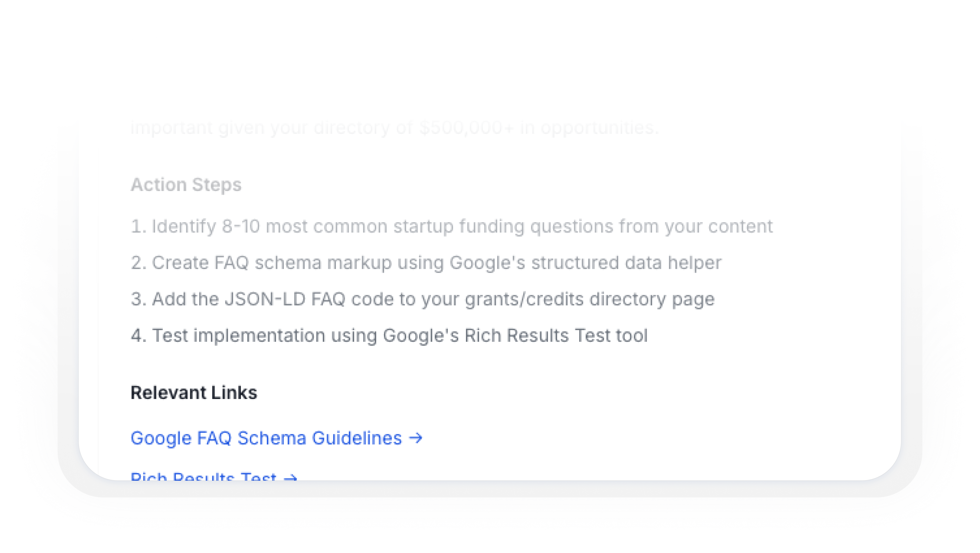The height and width of the screenshot is (553, 980).
Task: Click the Action Steps heading
Action: tap(186, 185)
